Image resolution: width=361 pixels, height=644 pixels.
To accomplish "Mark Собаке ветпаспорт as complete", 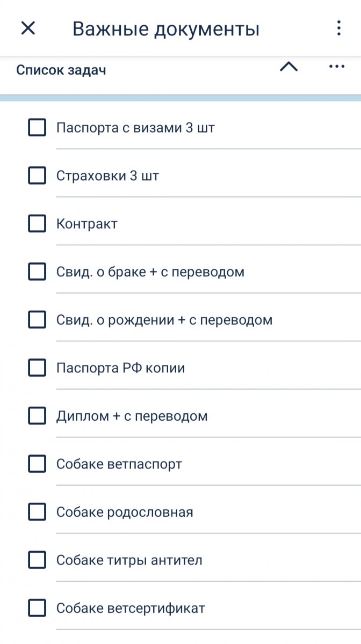I will point(37,464).
